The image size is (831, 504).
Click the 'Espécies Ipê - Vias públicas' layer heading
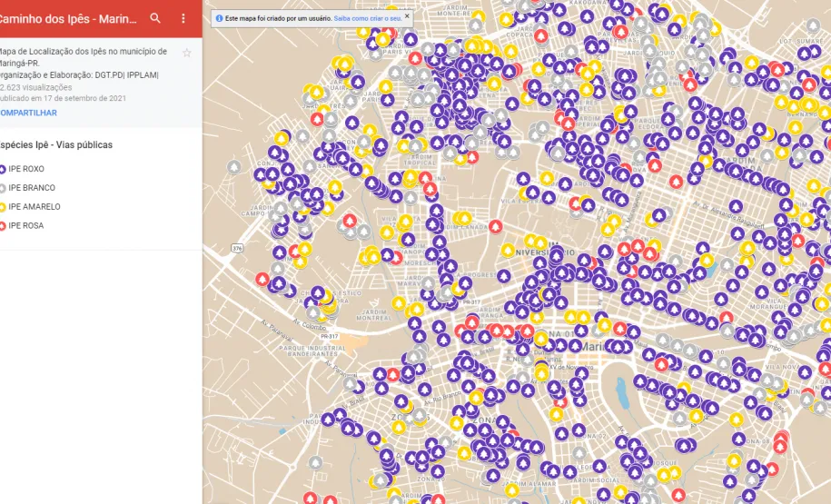pos(56,145)
